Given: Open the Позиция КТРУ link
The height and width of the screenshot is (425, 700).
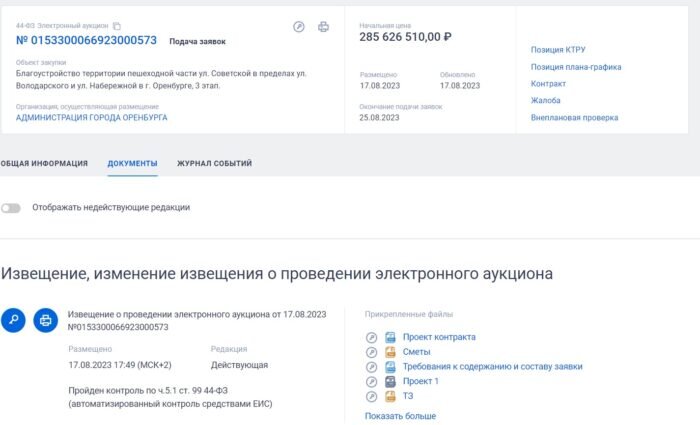Looking at the screenshot, I should 558,50.
